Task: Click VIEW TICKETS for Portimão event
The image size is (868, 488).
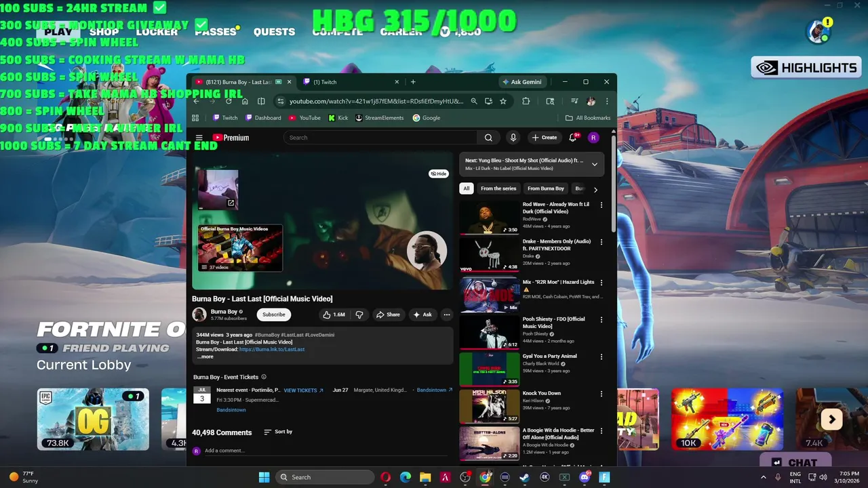Action: coord(303,390)
